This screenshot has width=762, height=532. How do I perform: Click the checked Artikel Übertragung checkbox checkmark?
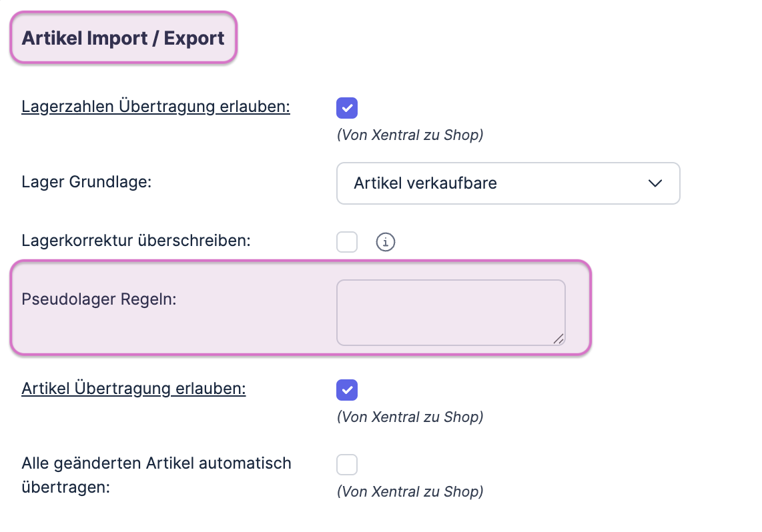tap(346, 390)
